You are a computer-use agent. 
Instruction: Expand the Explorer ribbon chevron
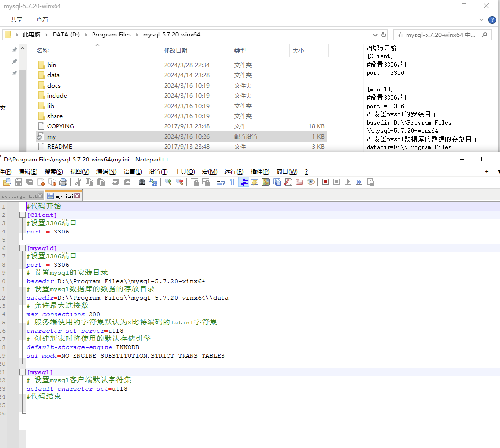pos(481,20)
